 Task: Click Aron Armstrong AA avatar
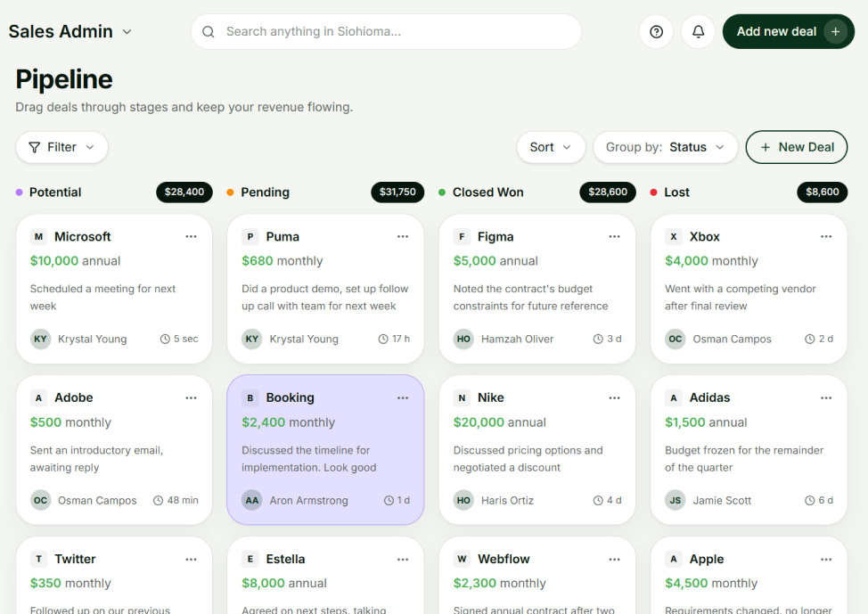252,500
